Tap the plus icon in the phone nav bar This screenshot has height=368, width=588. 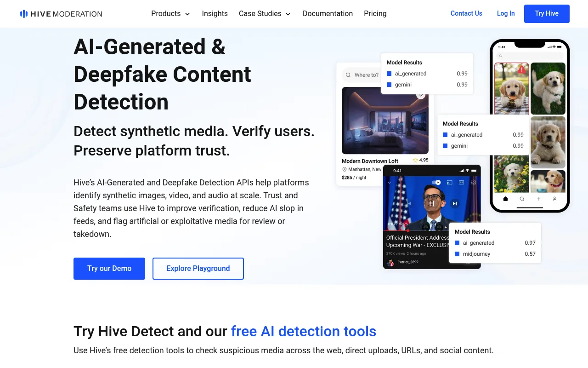pyautogui.click(x=538, y=199)
